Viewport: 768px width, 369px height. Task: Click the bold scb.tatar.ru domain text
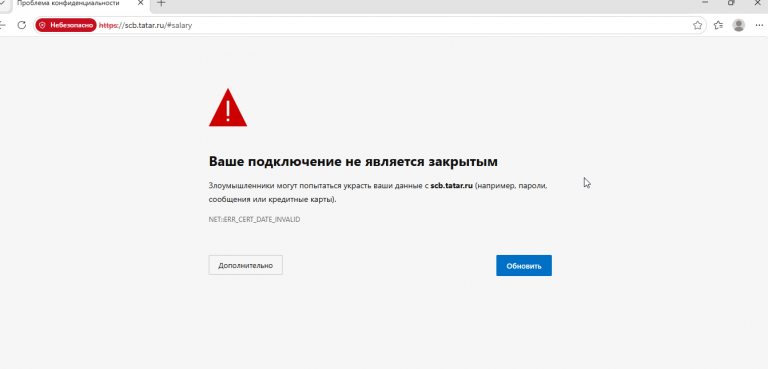(x=452, y=186)
